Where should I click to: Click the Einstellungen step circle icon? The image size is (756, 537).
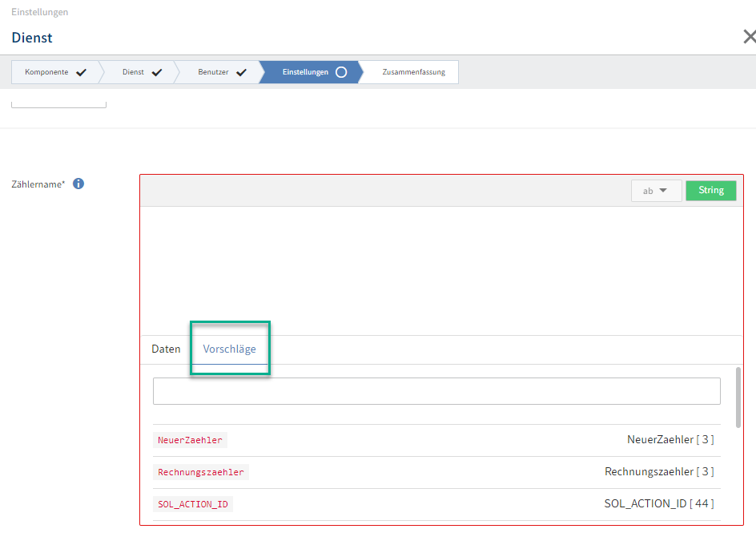pos(341,72)
